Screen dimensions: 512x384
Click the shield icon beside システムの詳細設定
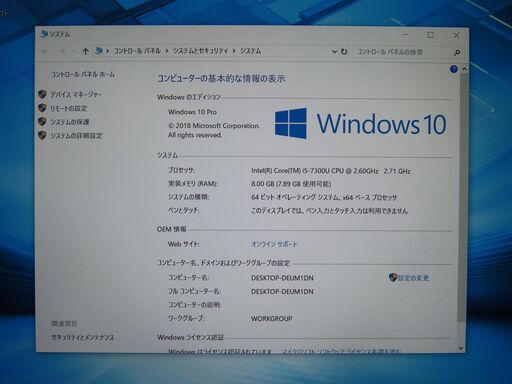point(42,135)
